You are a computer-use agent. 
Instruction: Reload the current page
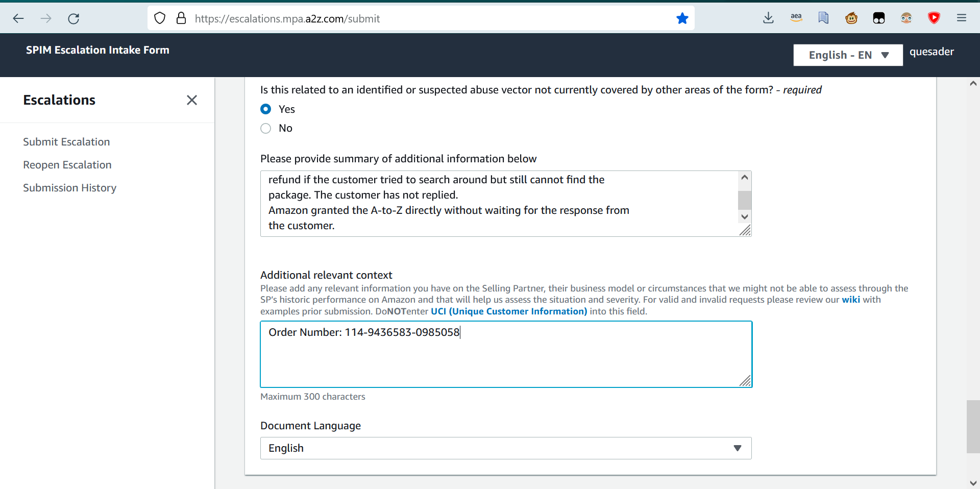click(73, 19)
